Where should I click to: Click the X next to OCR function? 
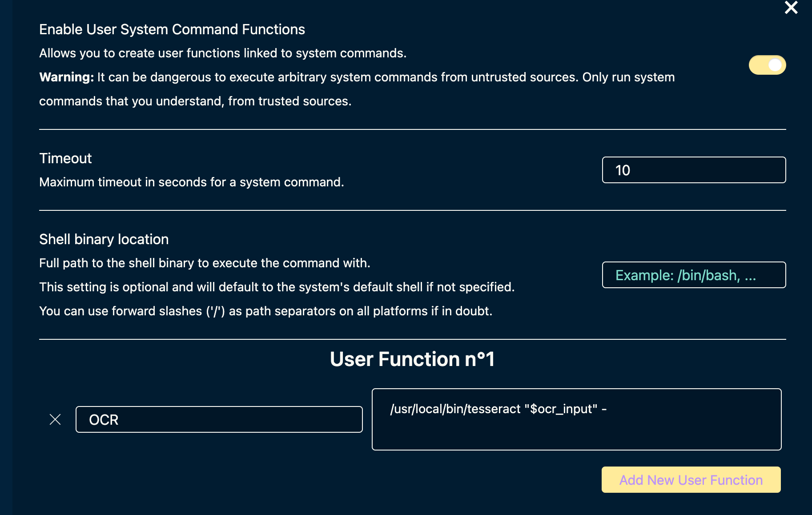(55, 418)
